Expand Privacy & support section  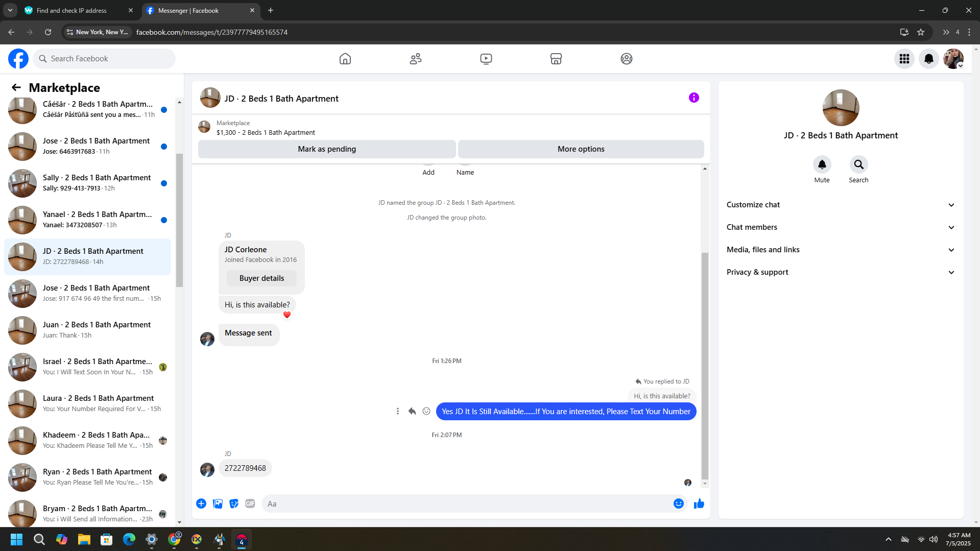point(841,272)
